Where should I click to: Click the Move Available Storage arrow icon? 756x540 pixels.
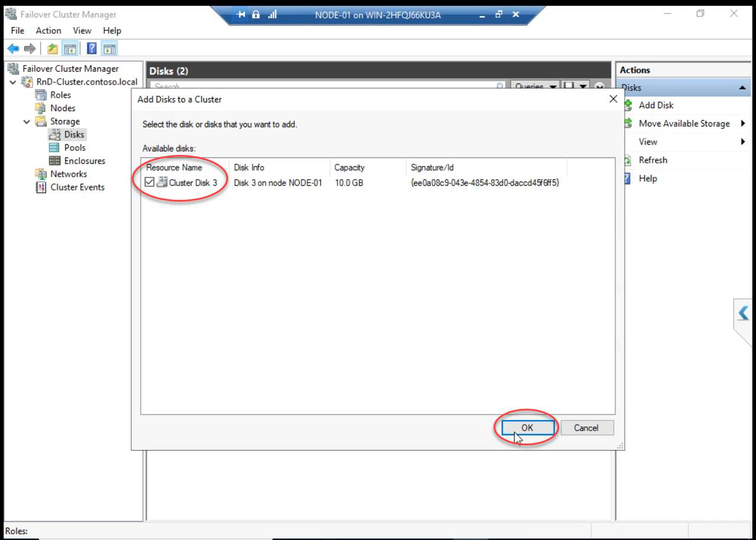click(628, 124)
